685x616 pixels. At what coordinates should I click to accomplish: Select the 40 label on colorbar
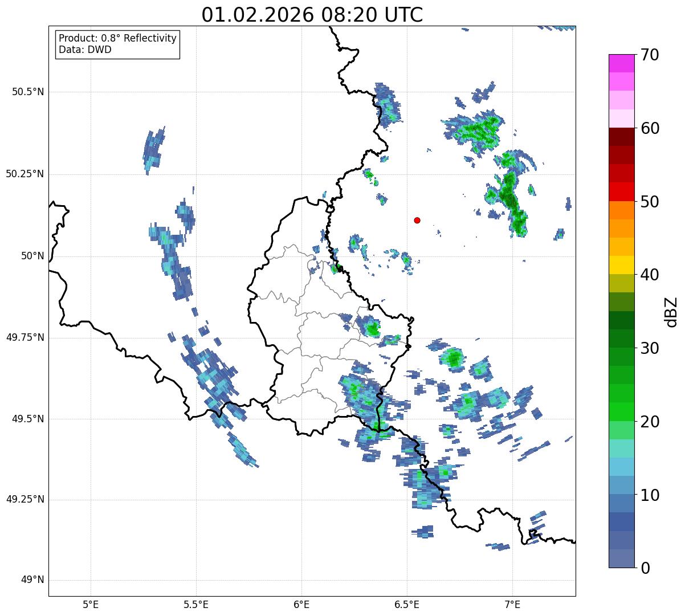click(650, 275)
